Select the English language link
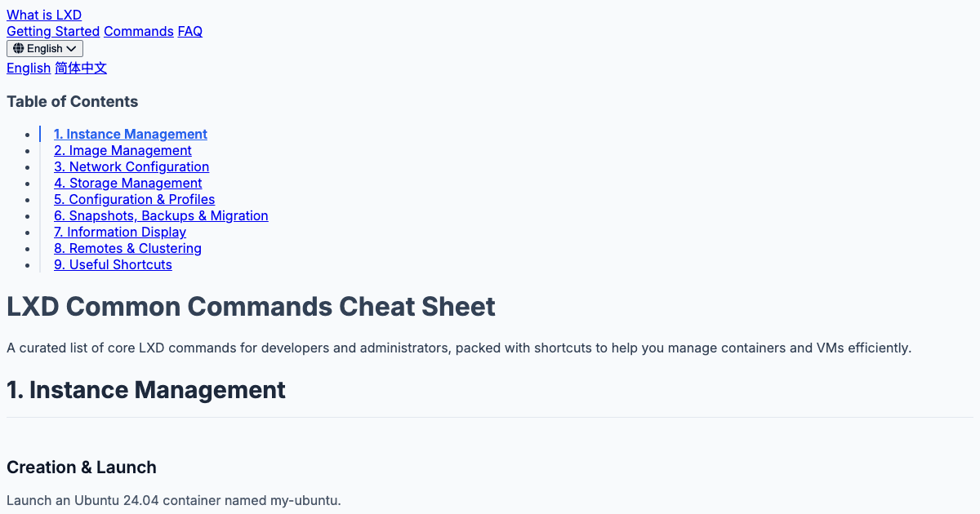Image resolution: width=980 pixels, height=514 pixels. click(x=28, y=68)
